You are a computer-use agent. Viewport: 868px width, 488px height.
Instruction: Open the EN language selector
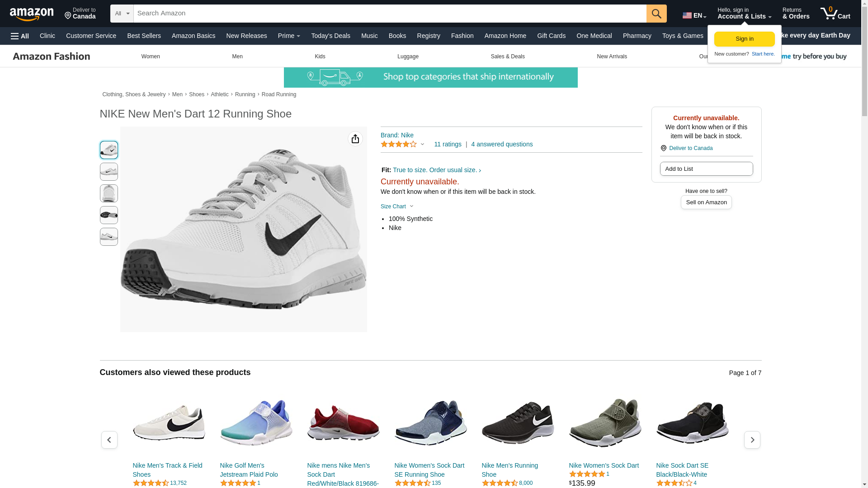tap(694, 15)
